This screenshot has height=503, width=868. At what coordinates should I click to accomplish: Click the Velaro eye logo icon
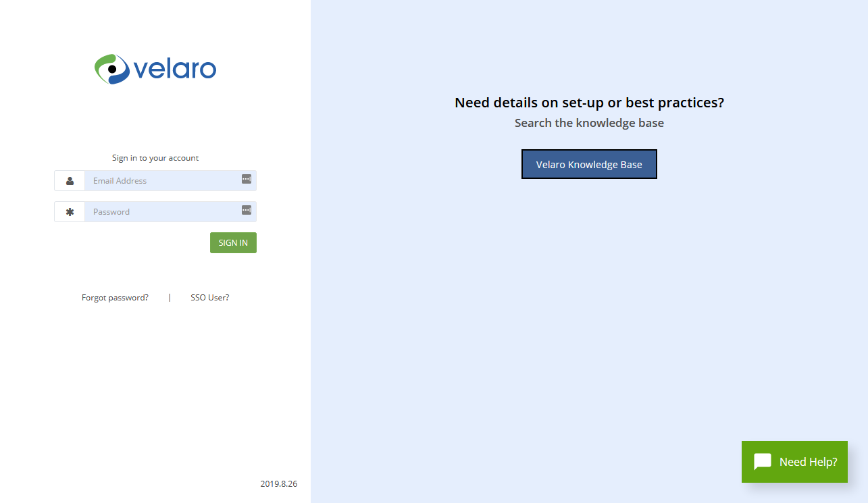tap(111, 69)
